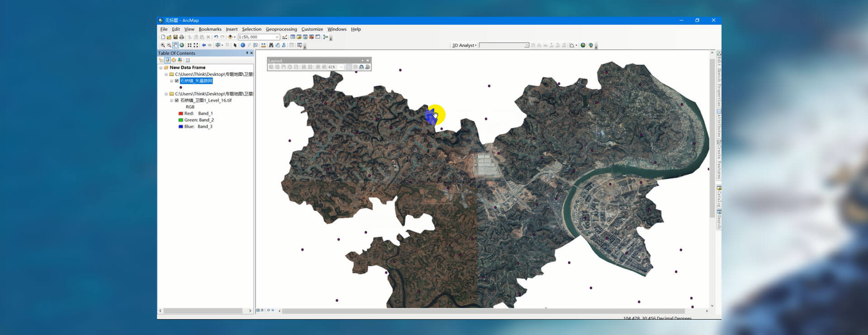Toggle auto-hide pin on Table Of Contents
The image size is (868, 335).
tap(247, 53)
